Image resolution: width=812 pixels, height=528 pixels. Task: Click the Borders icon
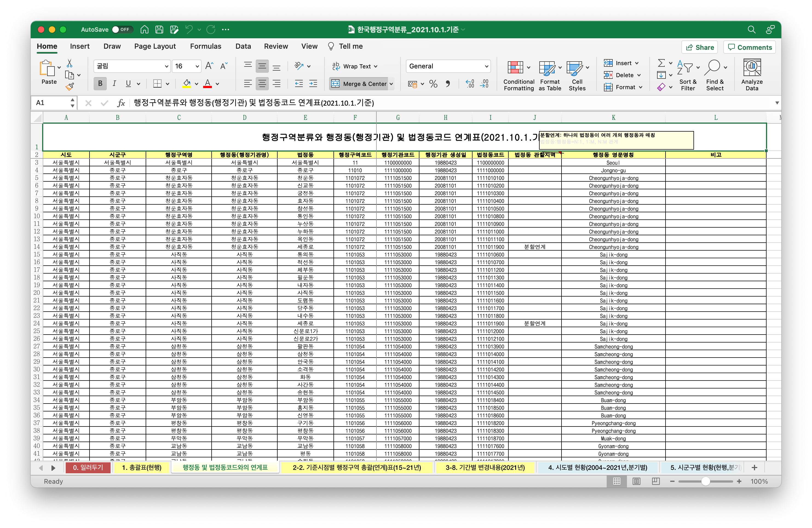(157, 83)
